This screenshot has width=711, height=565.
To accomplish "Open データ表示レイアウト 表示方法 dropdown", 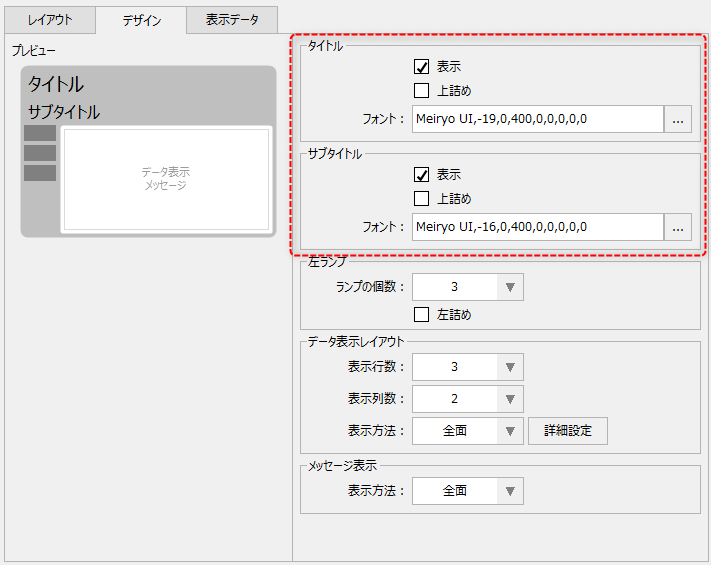I will tap(510, 431).
